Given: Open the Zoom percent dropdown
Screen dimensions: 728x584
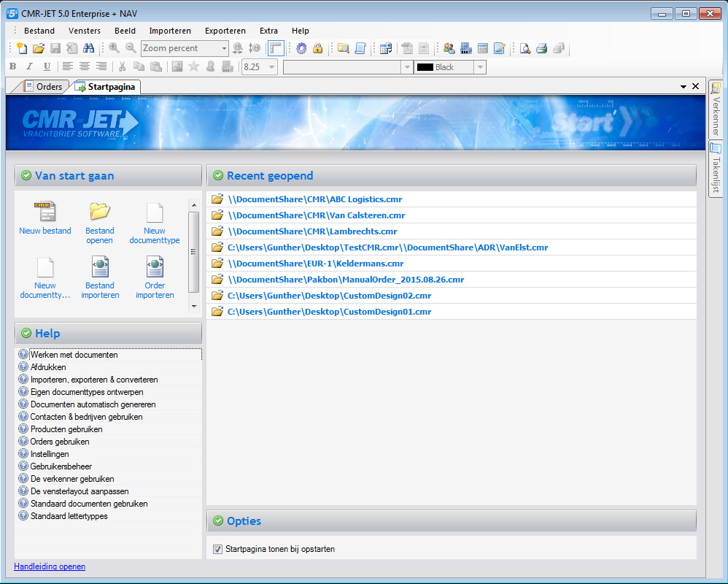Looking at the screenshot, I should pos(224,49).
